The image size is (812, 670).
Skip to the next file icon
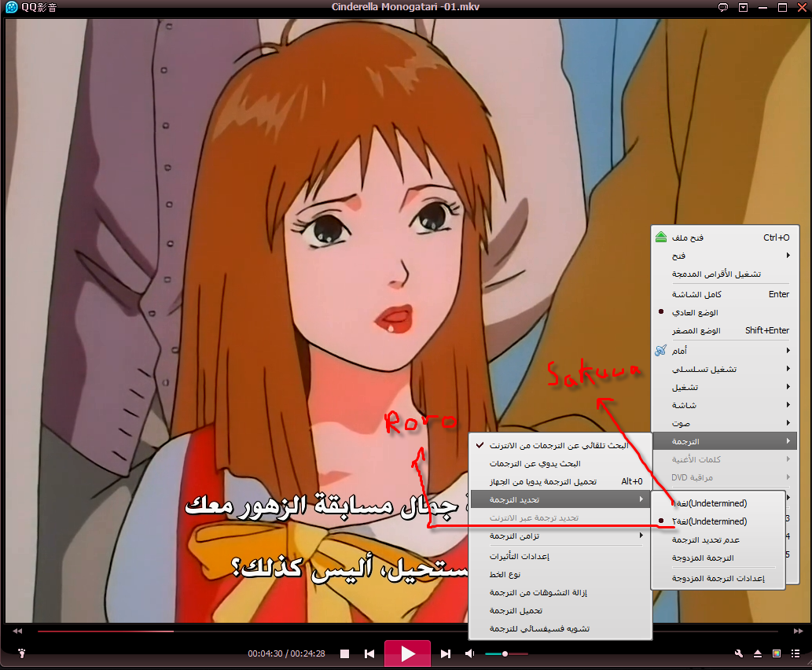pos(446,653)
